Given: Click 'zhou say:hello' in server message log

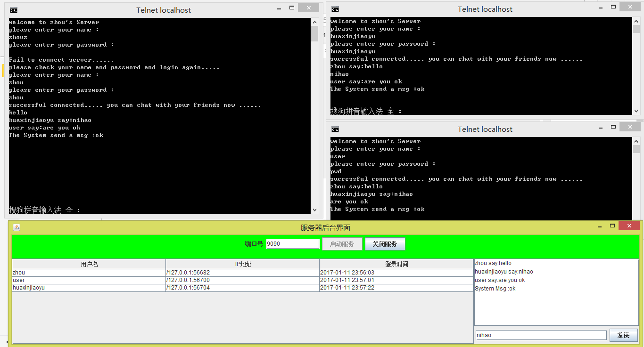Looking at the screenshot, I should click(x=493, y=263).
